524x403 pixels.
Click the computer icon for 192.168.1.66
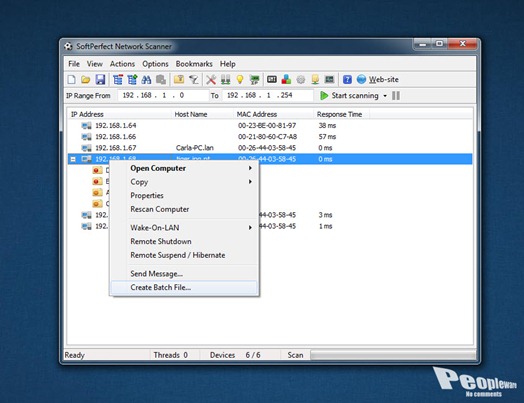(87, 137)
